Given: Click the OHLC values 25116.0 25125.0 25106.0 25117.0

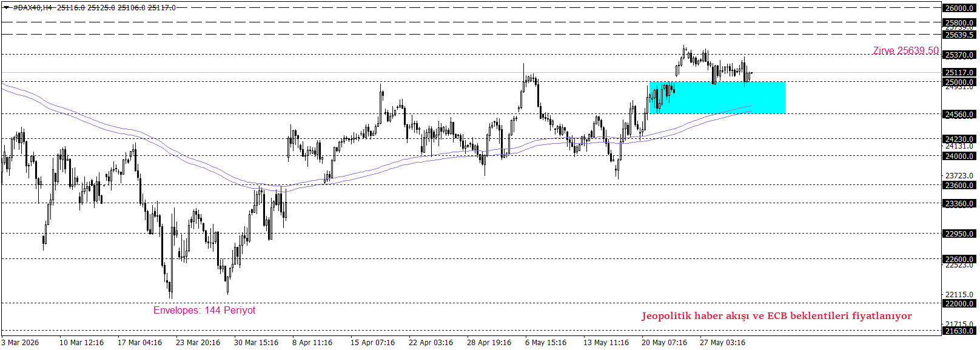Looking at the screenshot, I should pyautogui.click(x=116, y=7).
